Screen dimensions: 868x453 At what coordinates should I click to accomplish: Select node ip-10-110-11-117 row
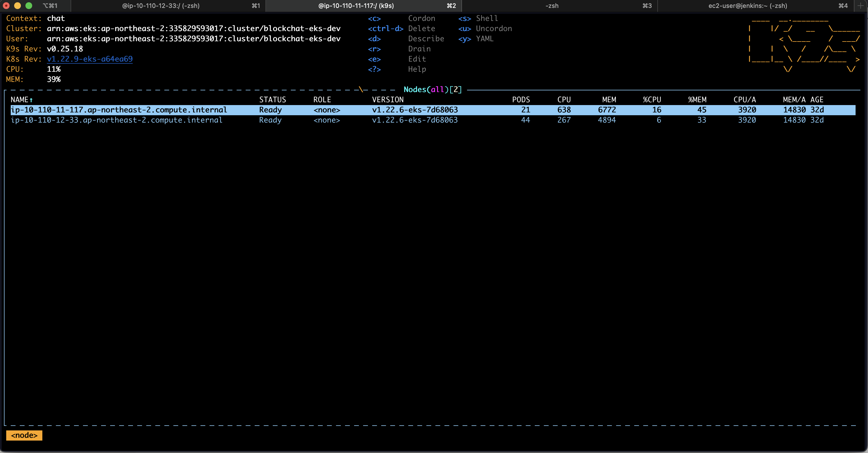119,110
